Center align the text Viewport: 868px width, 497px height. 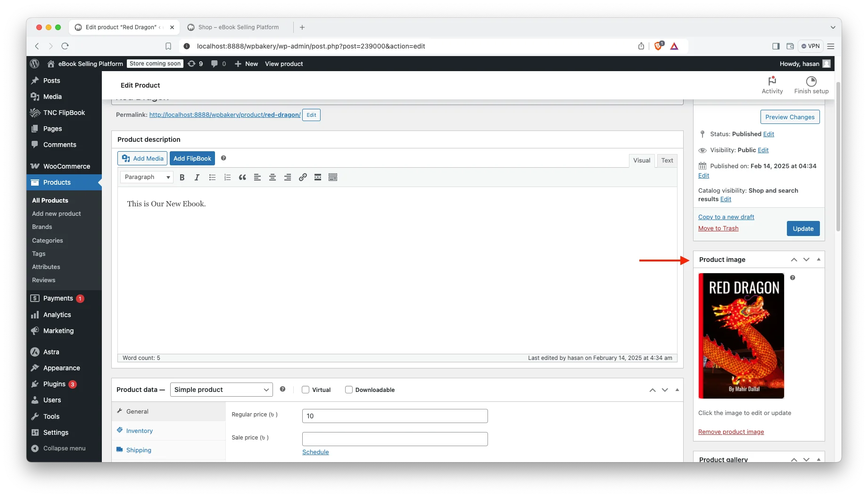(x=273, y=177)
